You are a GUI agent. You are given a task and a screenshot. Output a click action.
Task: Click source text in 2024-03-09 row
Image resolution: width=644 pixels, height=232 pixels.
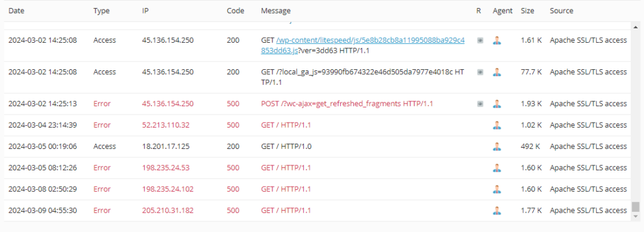(x=589, y=211)
